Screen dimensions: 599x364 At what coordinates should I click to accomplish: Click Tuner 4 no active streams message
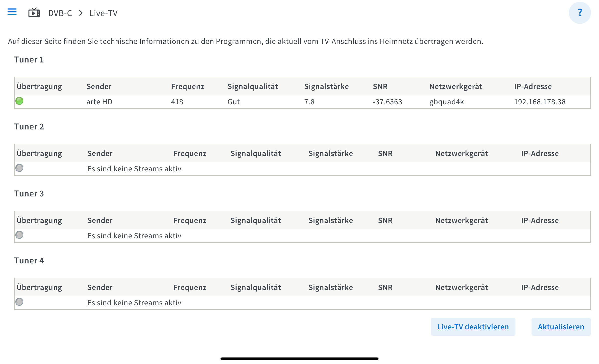click(x=134, y=303)
